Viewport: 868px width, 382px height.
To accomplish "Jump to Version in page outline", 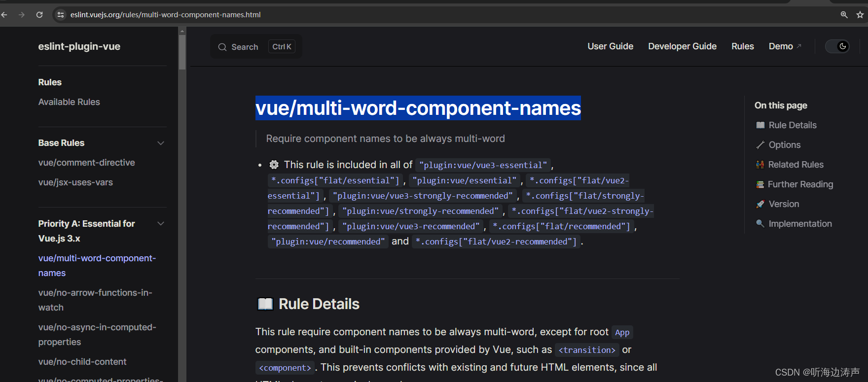I will tap(784, 204).
